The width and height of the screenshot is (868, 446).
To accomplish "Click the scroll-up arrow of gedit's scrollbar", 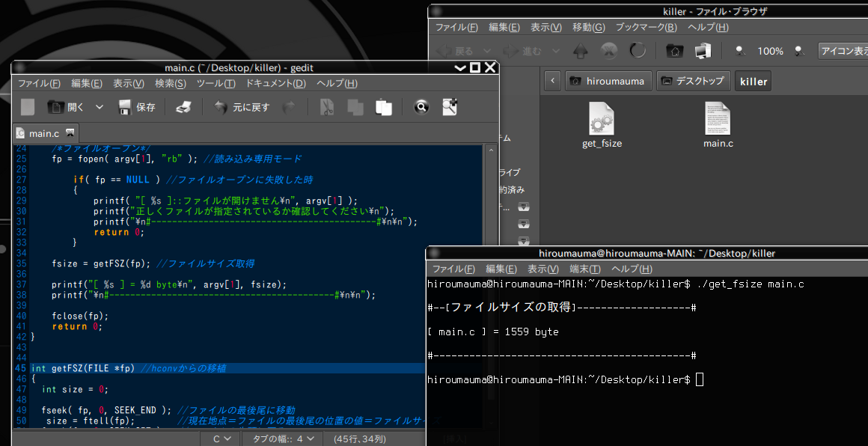I will point(490,150).
